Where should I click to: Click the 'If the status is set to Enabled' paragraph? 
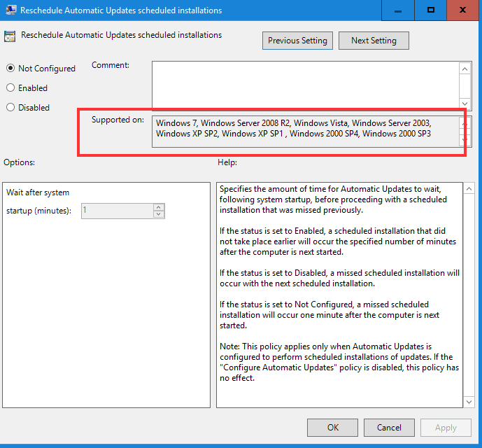pyautogui.click(x=338, y=241)
